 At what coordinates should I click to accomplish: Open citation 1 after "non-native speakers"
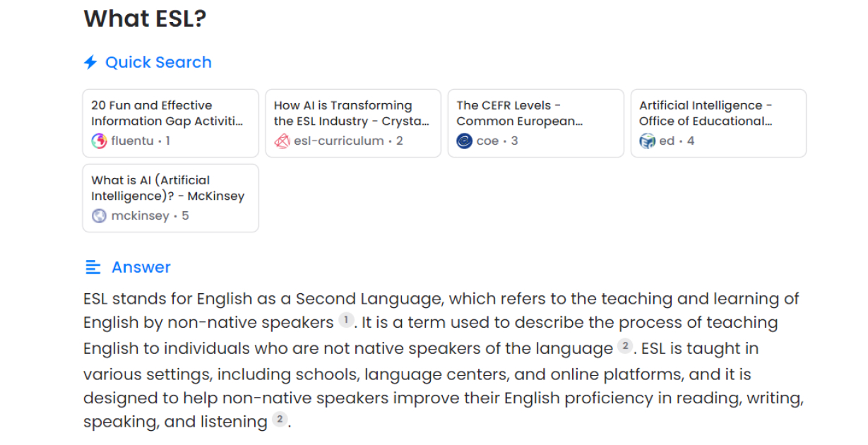(x=346, y=320)
